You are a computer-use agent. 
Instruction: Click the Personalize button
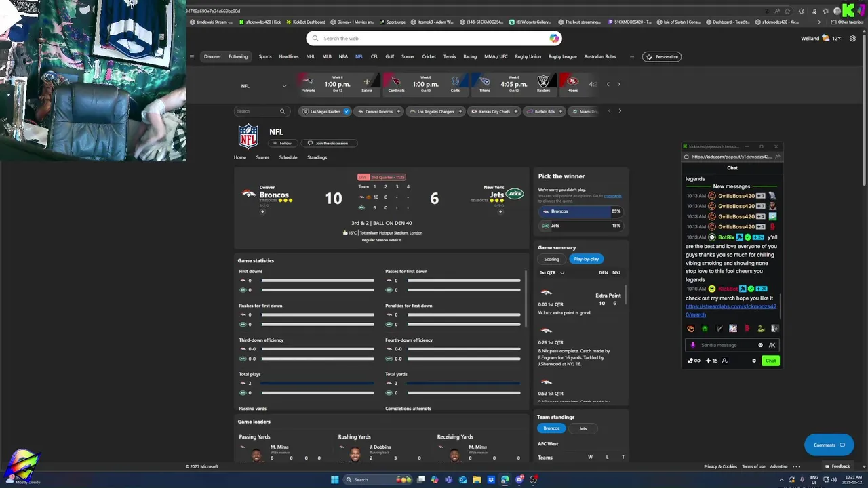pos(661,57)
